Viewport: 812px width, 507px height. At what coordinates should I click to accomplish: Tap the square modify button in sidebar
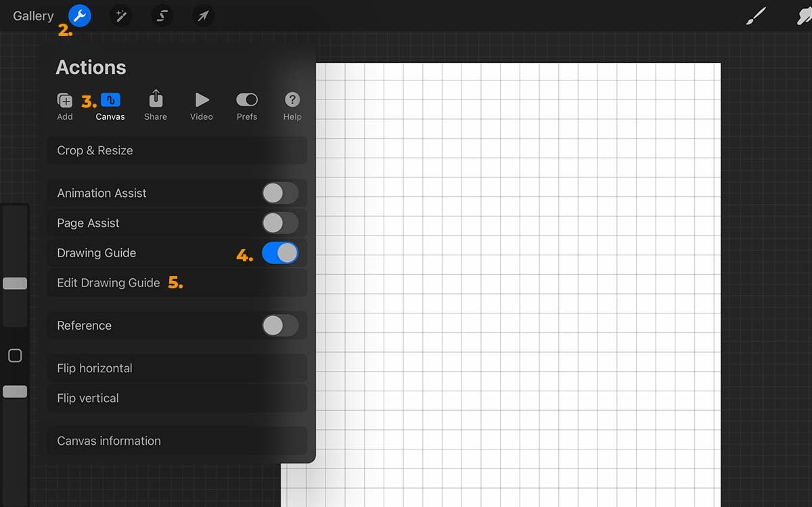pyautogui.click(x=15, y=355)
